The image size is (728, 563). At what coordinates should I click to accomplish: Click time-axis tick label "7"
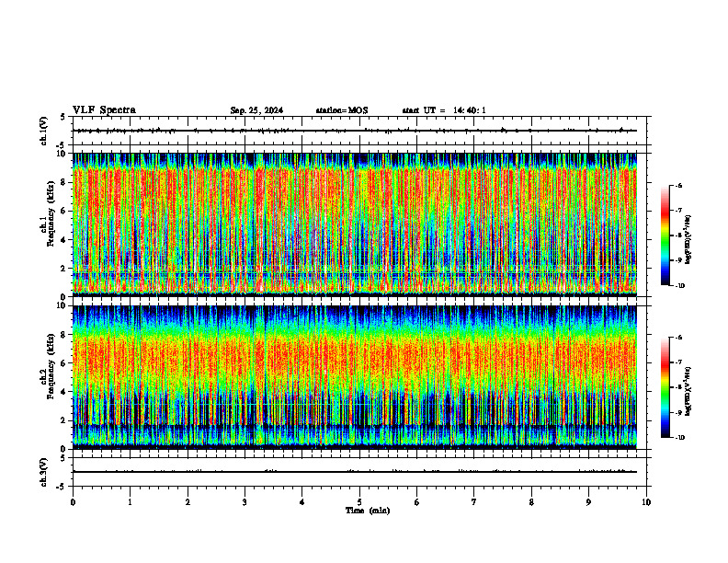(474, 502)
